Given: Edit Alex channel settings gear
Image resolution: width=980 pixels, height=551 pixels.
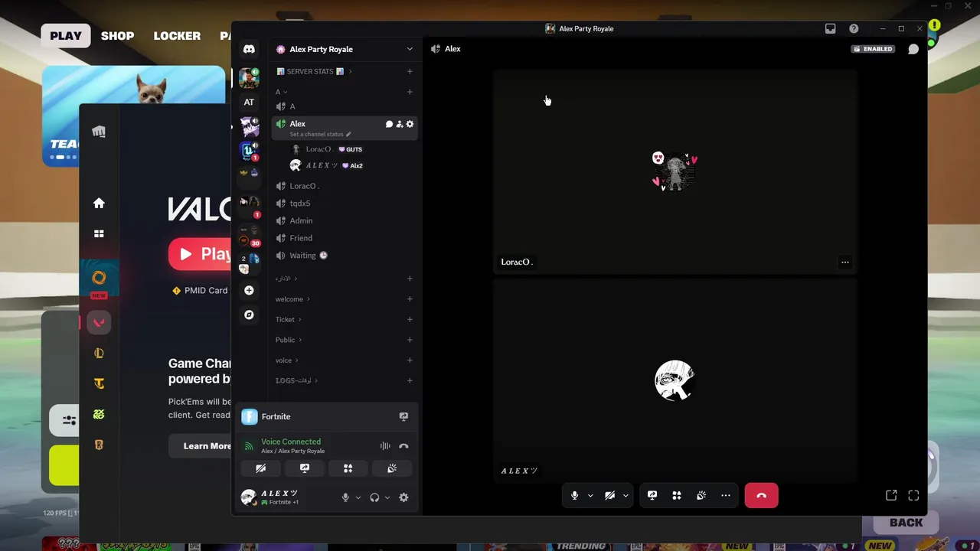Looking at the screenshot, I should click(410, 124).
